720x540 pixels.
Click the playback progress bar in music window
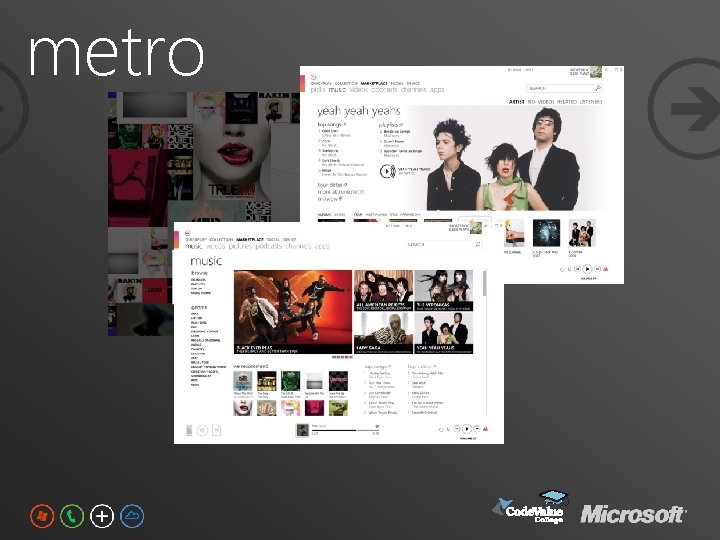click(x=345, y=430)
